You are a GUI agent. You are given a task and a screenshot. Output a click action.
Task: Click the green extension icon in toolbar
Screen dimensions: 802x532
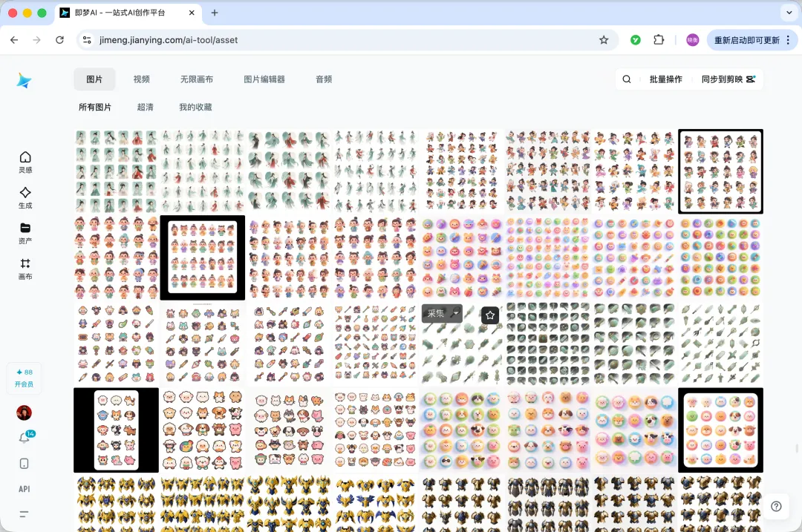pos(635,40)
